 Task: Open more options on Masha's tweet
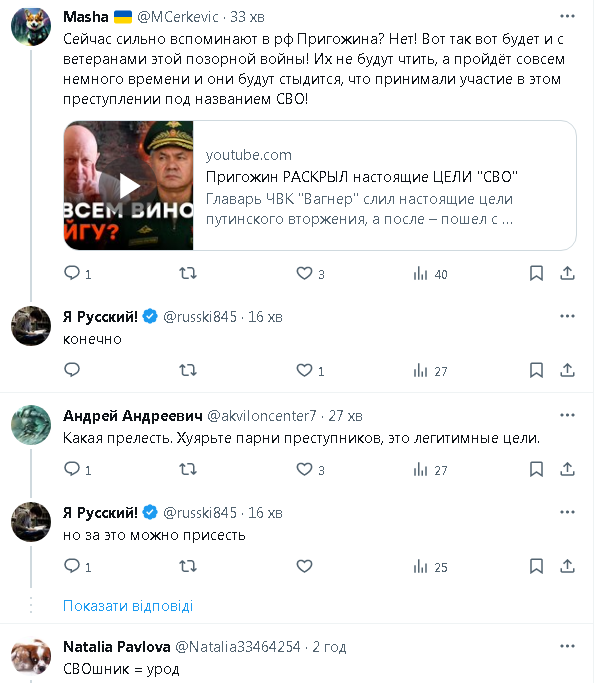567,17
